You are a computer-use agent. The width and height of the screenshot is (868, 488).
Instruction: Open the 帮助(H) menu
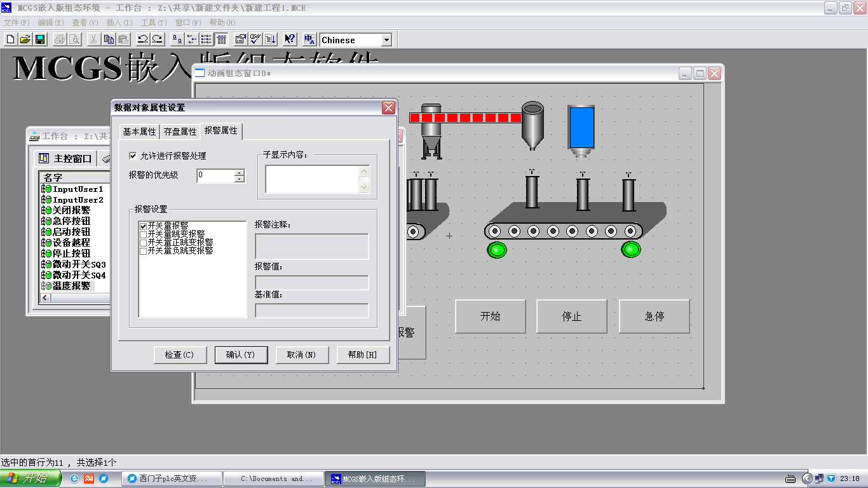tap(222, 23)
